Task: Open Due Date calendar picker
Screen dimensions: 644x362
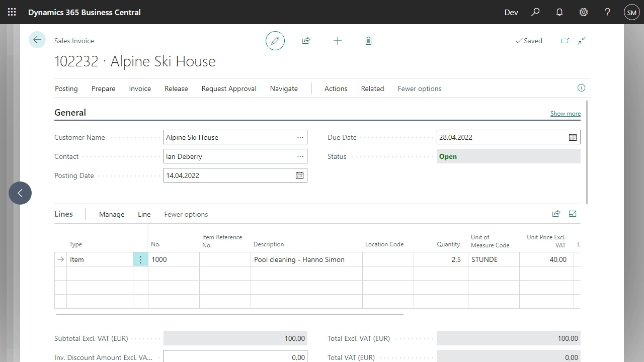Action: pyautogui.click(x=573, y=137)
